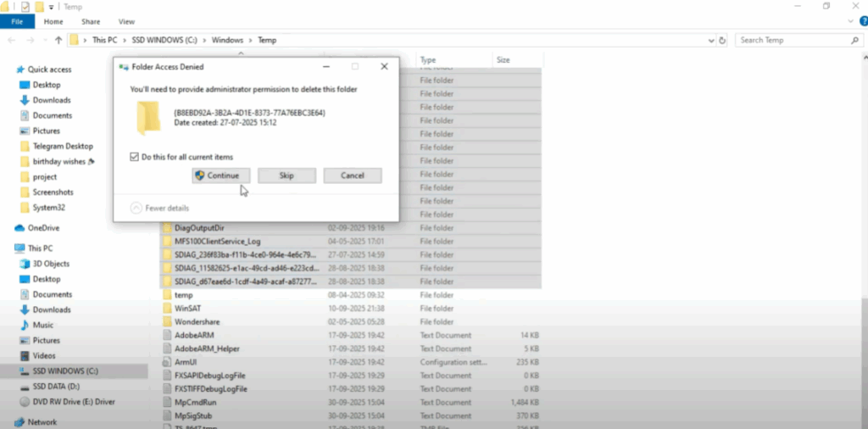This screenshot has height=429, width=868.
Task: Select SSD WINDOWS (C:) breadcrumb
Action: pyautogui.click(x=165, y=41)
